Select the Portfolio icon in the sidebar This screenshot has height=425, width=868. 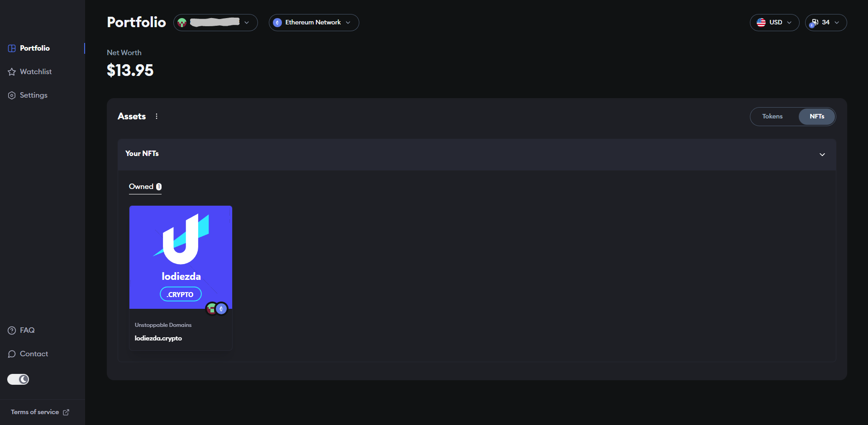click(x=11, y=48)
